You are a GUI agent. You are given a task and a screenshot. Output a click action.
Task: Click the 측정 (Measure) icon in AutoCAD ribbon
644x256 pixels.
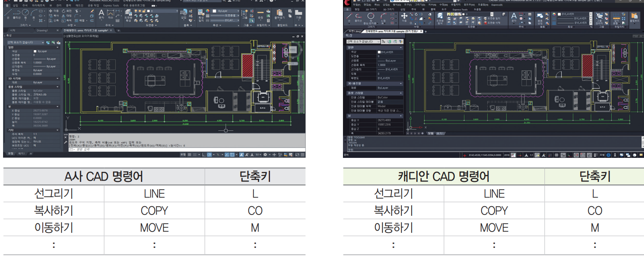point(260,14)
